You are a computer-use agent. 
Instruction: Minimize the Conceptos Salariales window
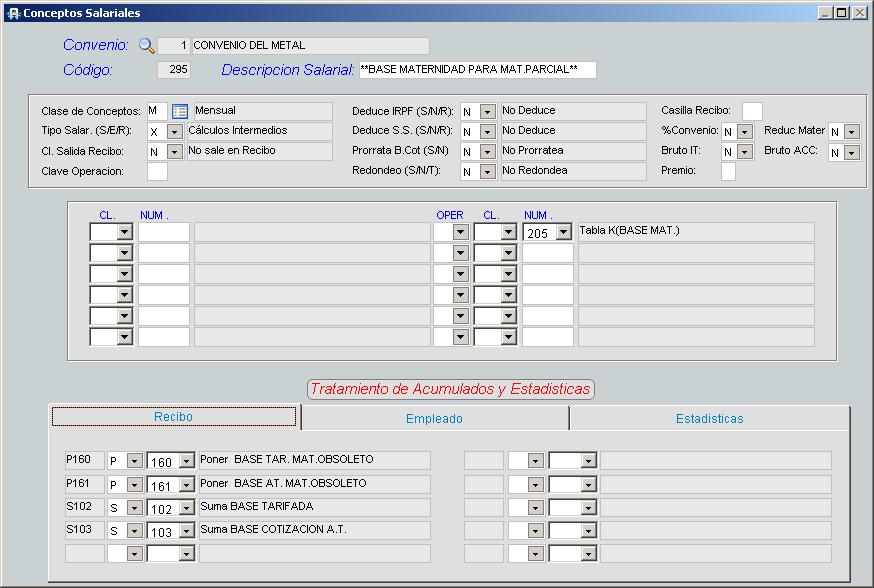coord(826,12)
